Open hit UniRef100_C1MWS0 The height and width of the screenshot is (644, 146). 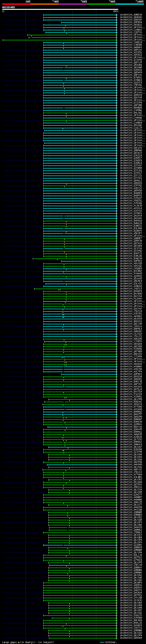click(x=131, y=30)
